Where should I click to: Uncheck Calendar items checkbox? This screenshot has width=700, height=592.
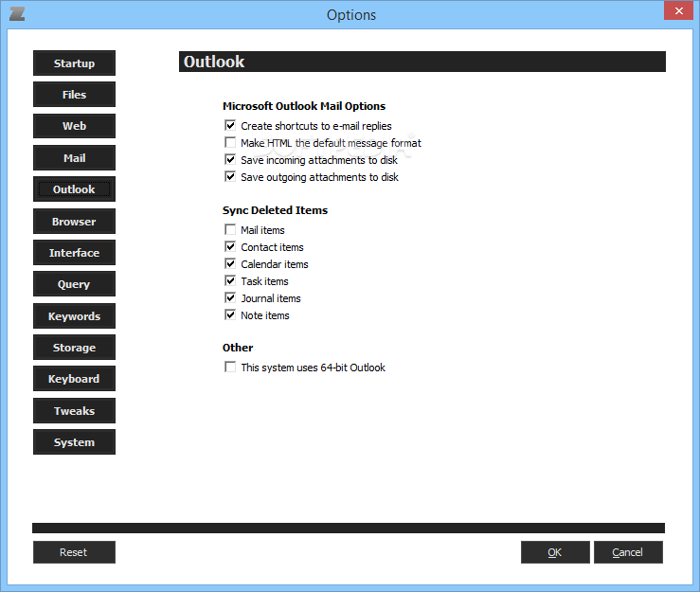click(x=230, y=263)
